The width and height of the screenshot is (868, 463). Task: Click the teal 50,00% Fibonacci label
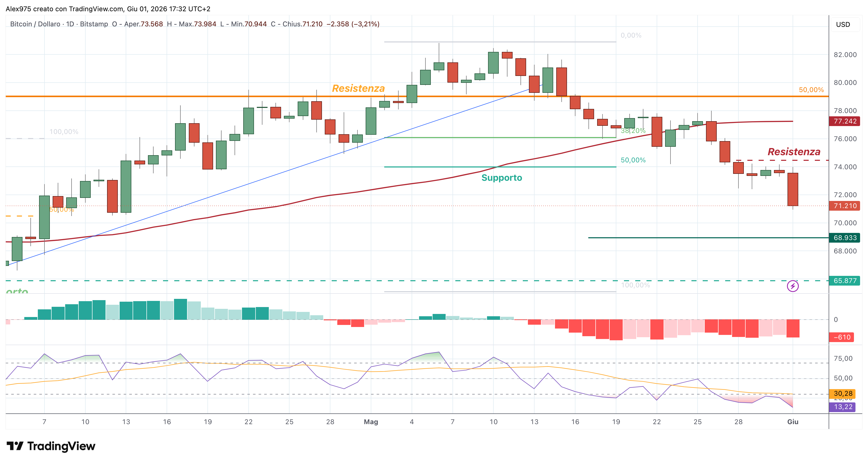pos(633,160)
